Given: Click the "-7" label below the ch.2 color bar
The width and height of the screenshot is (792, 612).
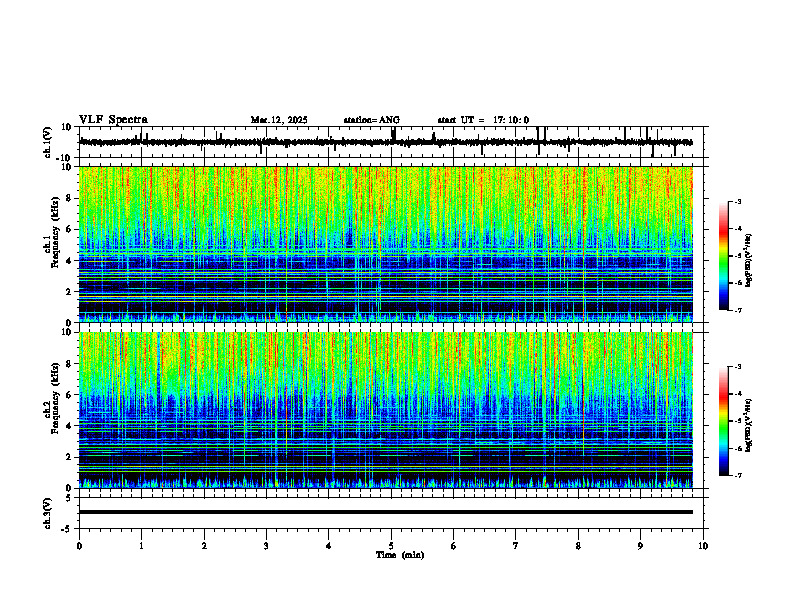Looking at the screenshot, I should 737,475.
